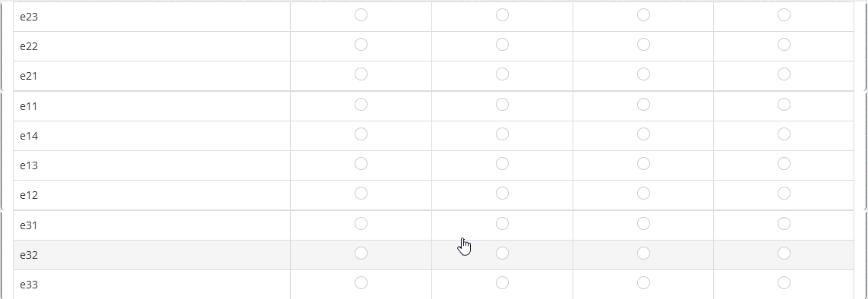Select fourth column radio for row e11
This screenshot has width=868, height=299.
[x=784, y=105]
